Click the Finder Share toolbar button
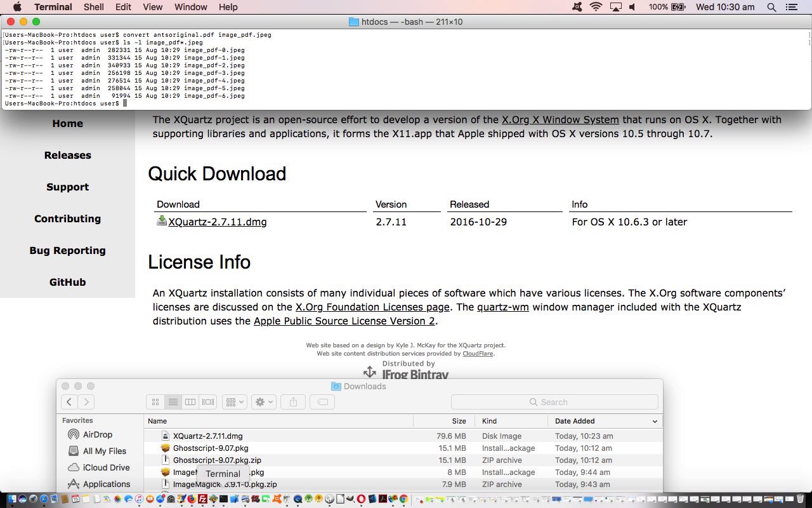The height and width of the screenshot is (508, 812). tap(293, 402)
